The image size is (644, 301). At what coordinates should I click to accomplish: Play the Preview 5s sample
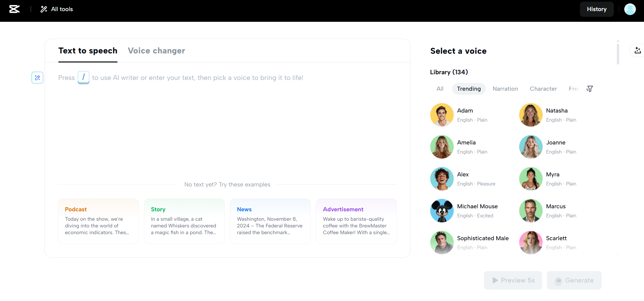pyautogui.click(x=513, y=280)
